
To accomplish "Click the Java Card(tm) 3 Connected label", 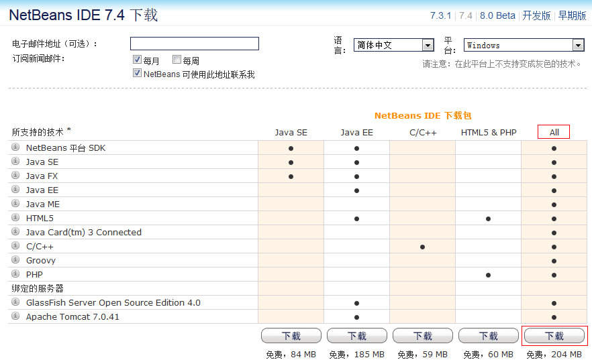I will tap(84, 233).
